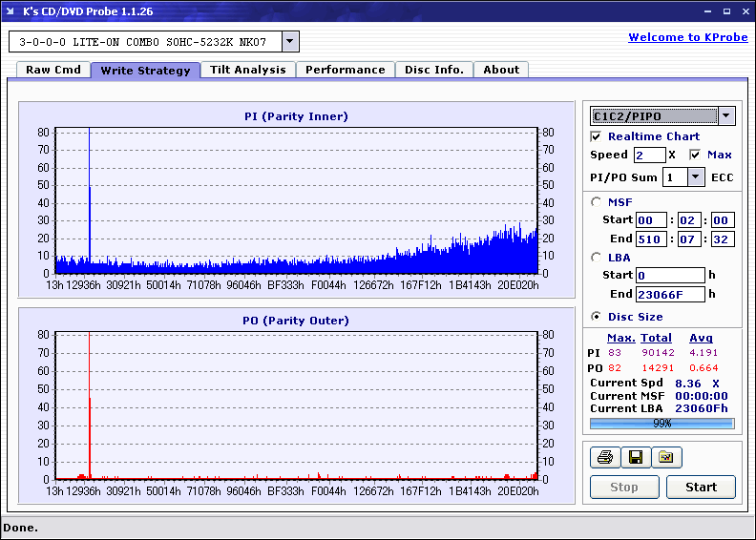
Task: Select the MSF radio button
Action: [597, 202]
